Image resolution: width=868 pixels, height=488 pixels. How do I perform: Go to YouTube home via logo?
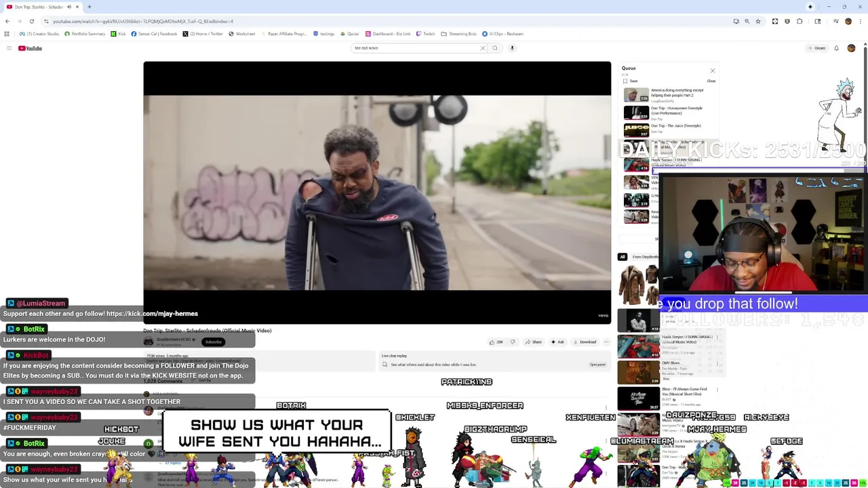click(x=31, y=48)
